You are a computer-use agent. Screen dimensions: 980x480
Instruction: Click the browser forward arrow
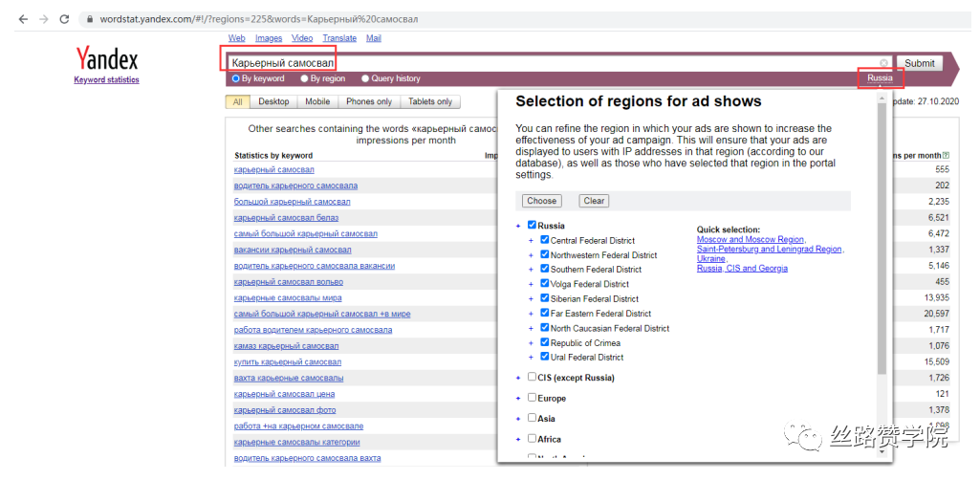pos(43,19)
